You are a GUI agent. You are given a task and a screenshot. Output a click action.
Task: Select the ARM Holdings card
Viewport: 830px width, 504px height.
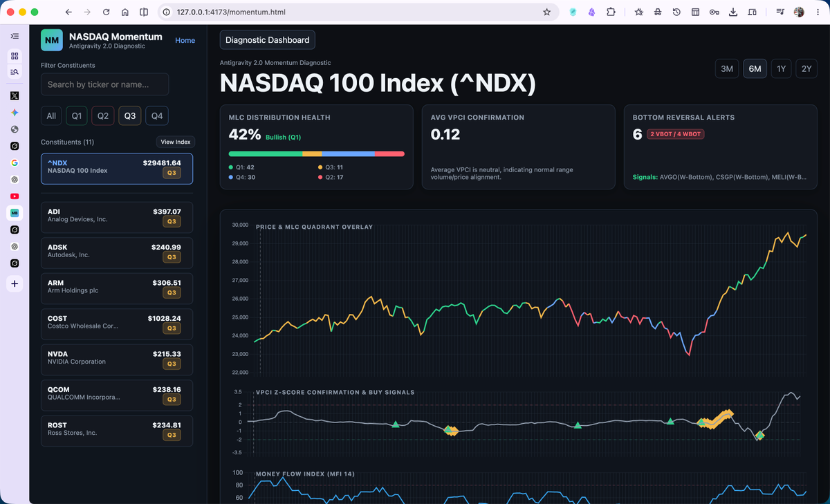pyautogui.click(x=117, y=288)
